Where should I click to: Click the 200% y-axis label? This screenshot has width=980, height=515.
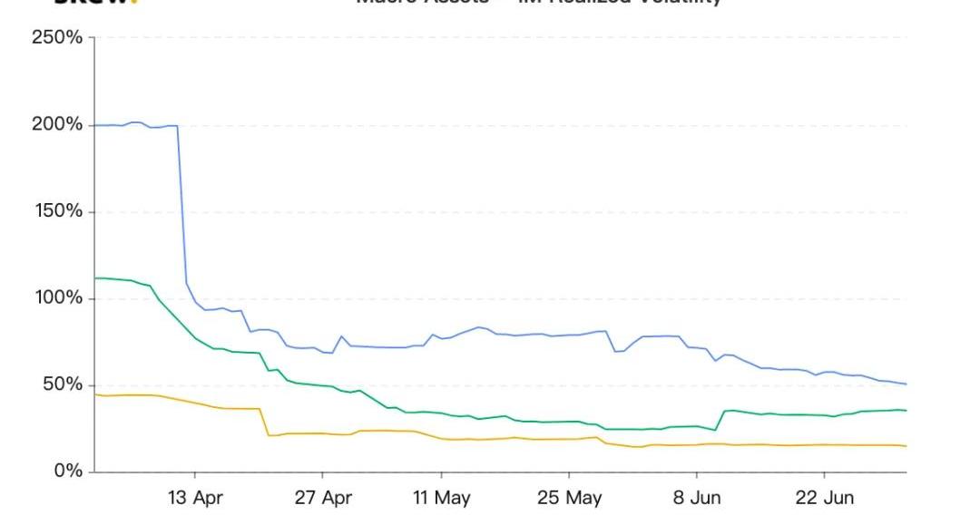point(57,125)
